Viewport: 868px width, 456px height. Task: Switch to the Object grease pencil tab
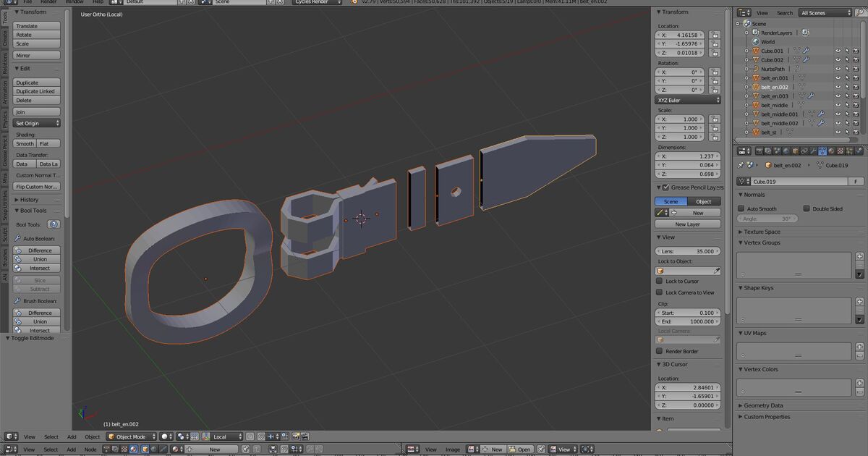click(704, 201)
